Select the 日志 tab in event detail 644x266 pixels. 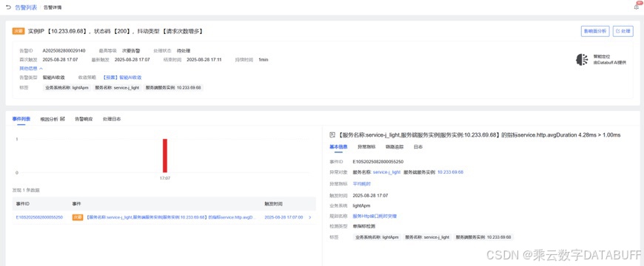pyautogui.click(x=418, y=147)
